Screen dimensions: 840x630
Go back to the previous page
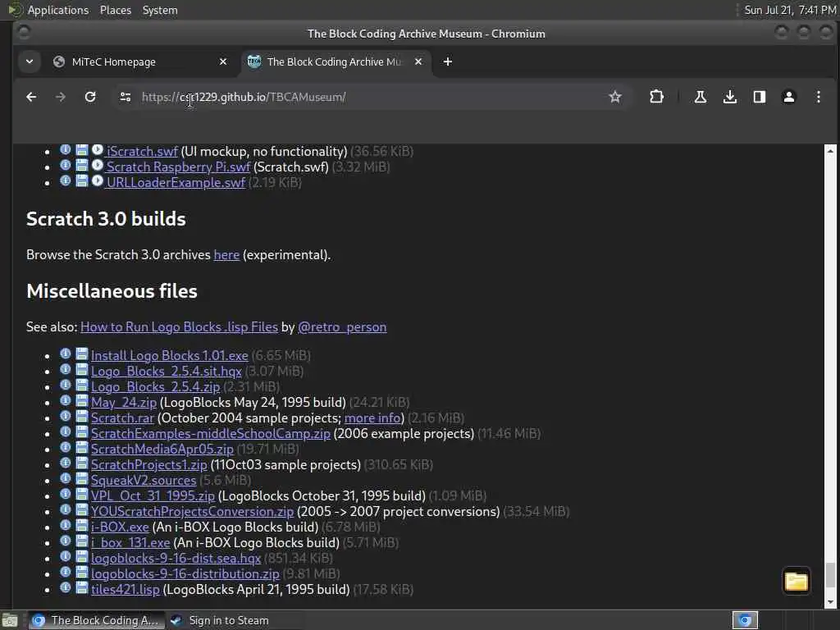[x=31, y=97]
